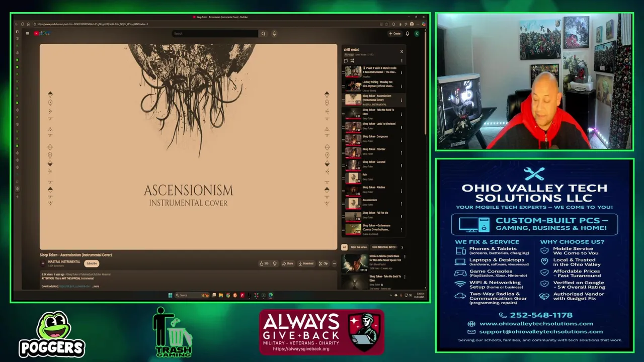This screenshot has width=644, height=362.
Task: Click the Trash Gaming logo
Action: tap(173, 332)
